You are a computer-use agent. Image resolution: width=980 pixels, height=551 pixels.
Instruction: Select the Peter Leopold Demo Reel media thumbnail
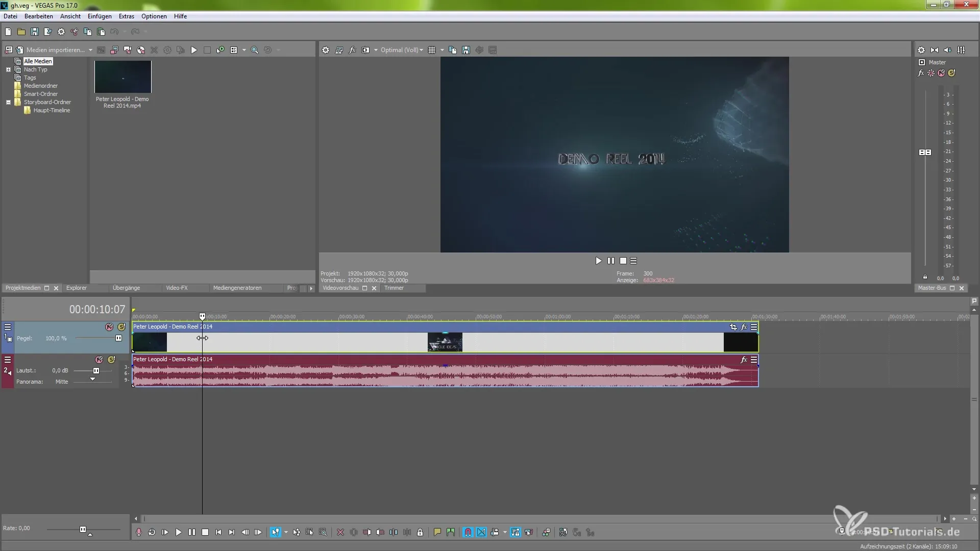(x=123, y=77)
